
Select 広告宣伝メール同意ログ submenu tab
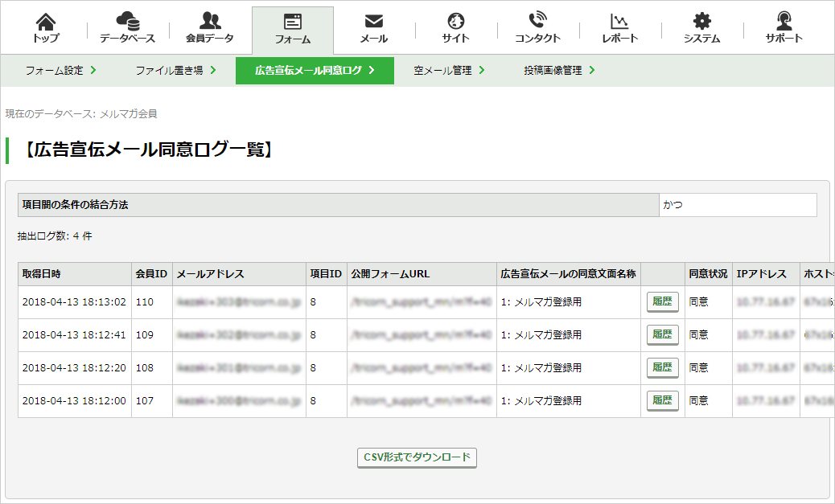pos(315,70)
